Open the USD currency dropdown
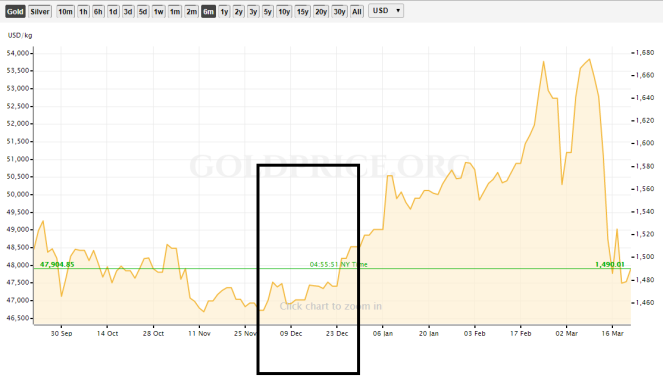663x381 pixels. coord(386,11)
